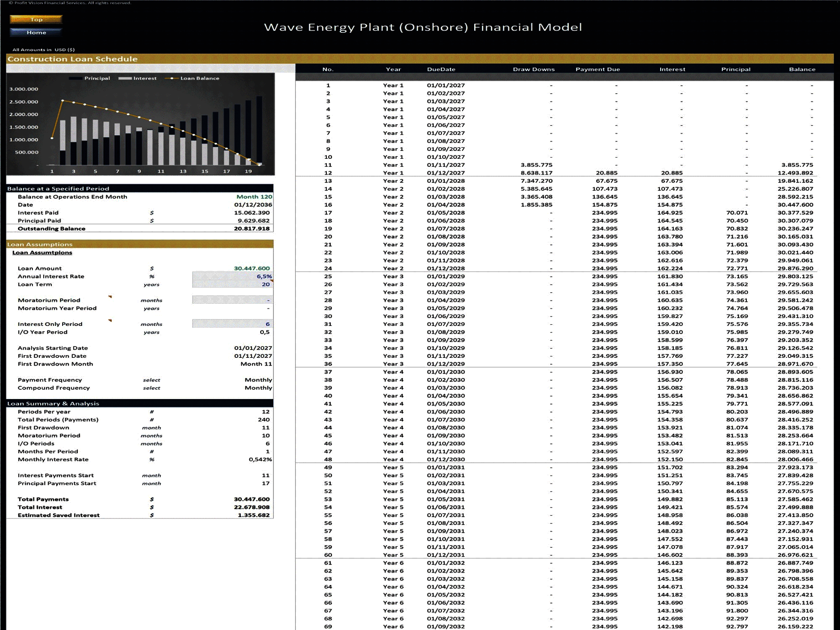This screenshot has width=840, height=630.
Task: Select due date 01/12/2031 in row 60
Action: [x=446, y=555]
